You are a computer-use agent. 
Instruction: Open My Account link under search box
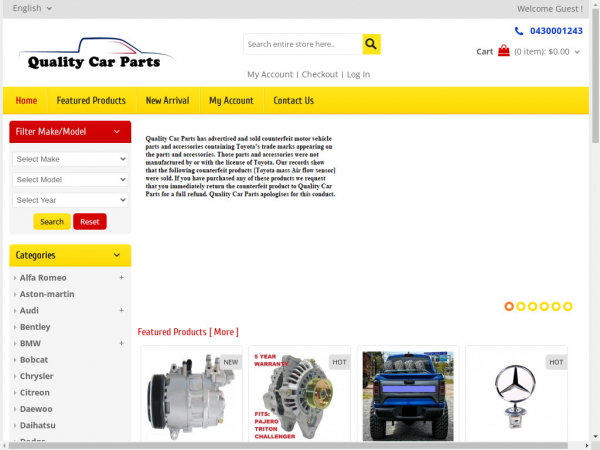(270, 74)
